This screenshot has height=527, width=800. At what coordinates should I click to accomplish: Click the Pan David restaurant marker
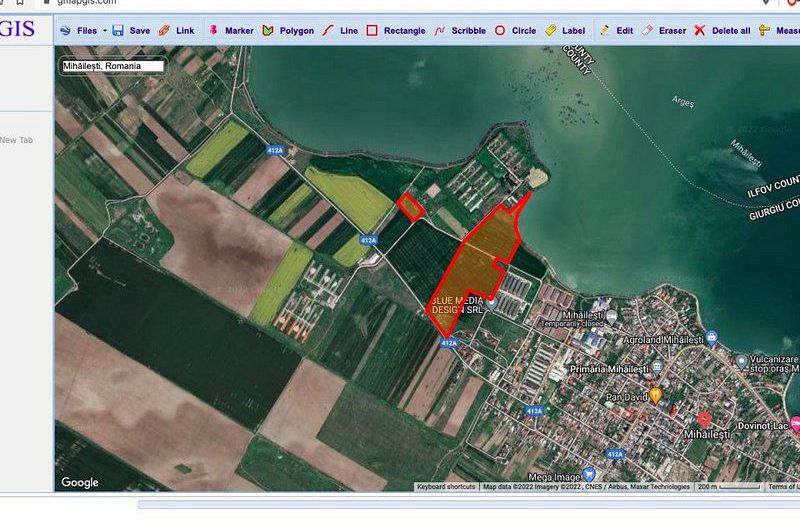point(656,396)
